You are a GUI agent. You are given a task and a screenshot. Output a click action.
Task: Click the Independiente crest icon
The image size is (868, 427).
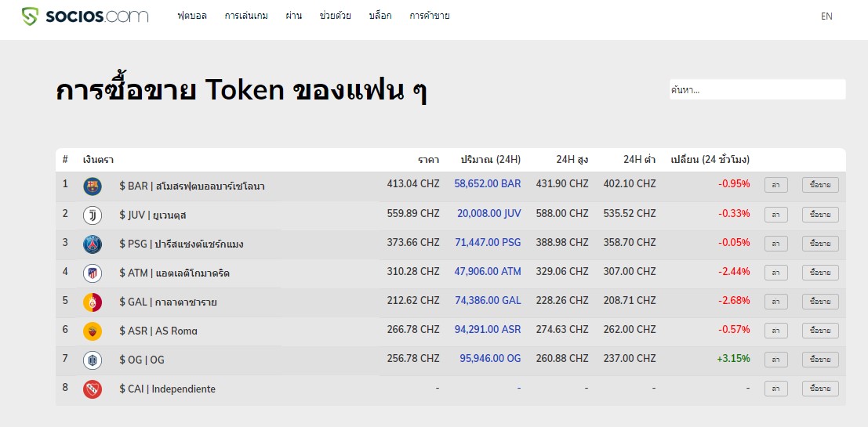click(93, 389)
